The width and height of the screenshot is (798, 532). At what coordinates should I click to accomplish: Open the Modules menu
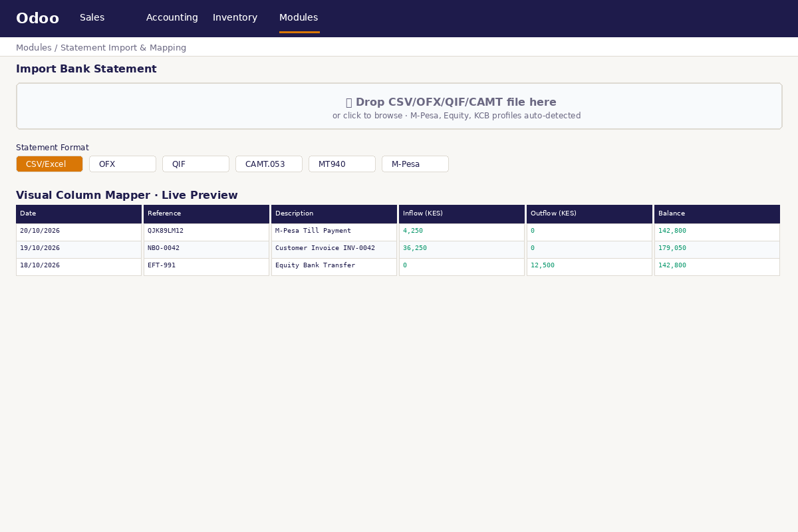click(299, 18)
